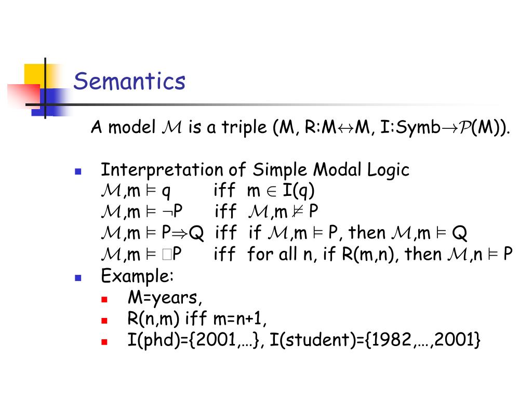
Task: Select the blue bullet beside Interpretation
Action: 78,171
